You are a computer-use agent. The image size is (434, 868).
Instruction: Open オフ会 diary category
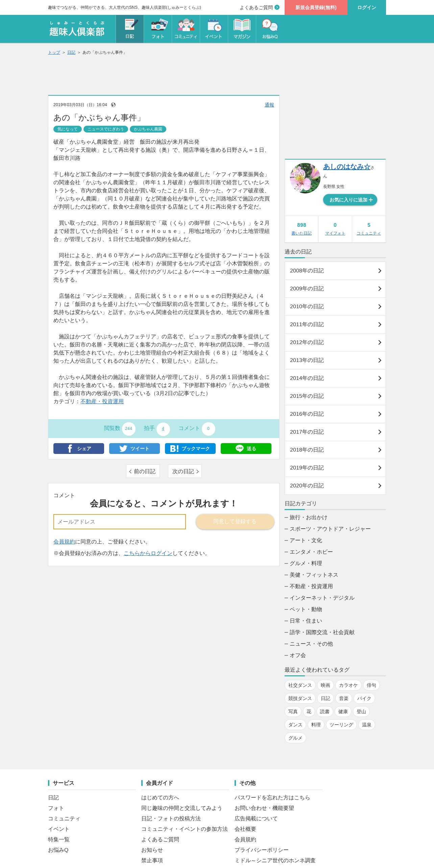(x=297, y=655)
